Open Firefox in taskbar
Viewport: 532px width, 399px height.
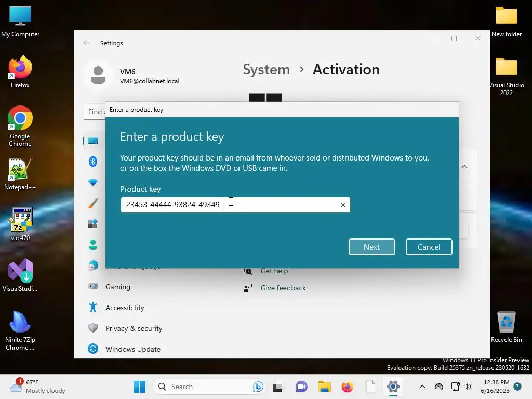click(x=347, y=387)
